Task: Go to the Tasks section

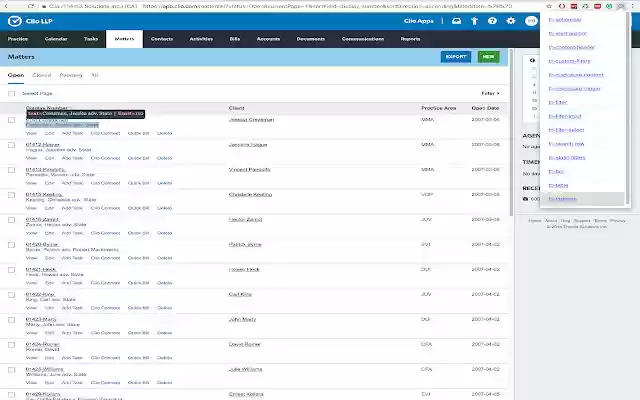Action: [91, 39]
